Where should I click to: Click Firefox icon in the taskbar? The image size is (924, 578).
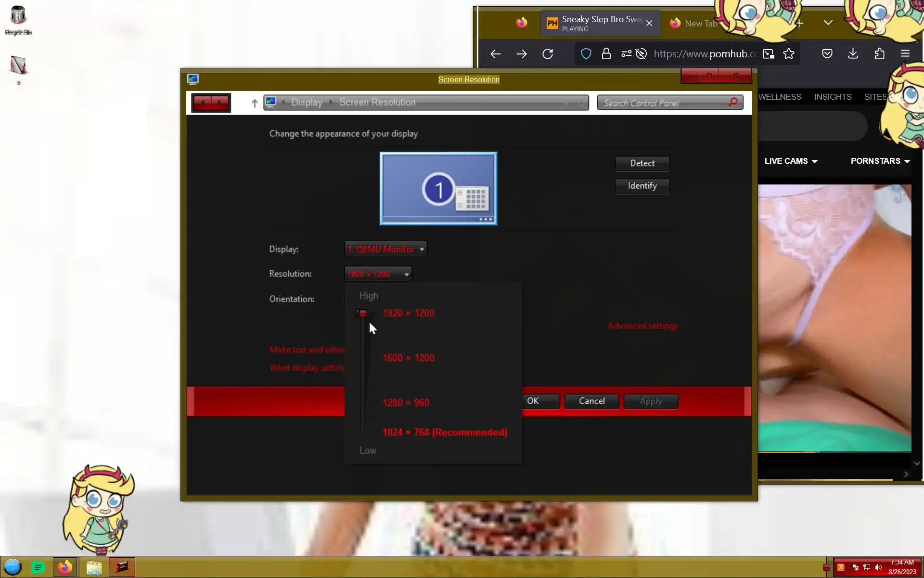pyautogui.click(x=65, y=567)
